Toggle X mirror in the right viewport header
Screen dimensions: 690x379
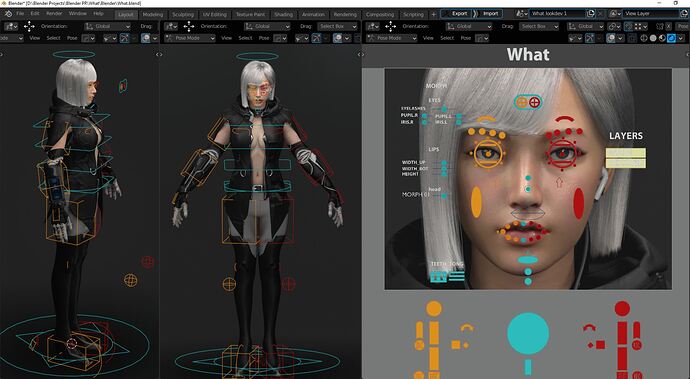tap(668, 26)
